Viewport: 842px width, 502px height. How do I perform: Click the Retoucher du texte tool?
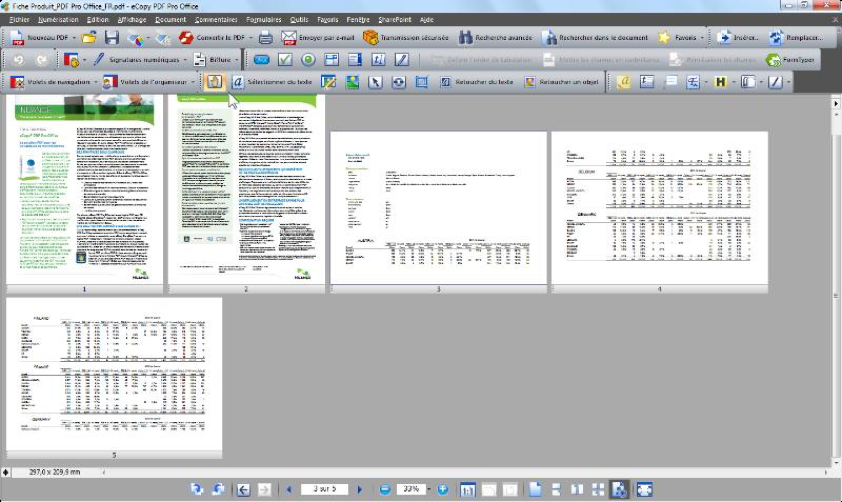(x=477, y=82)
